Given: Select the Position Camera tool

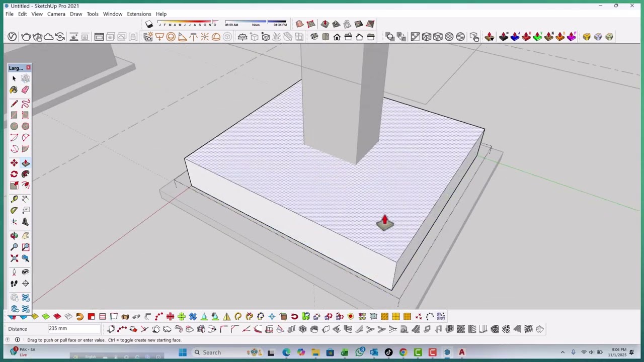Looking at the screenshot, I should pos(14,272).
